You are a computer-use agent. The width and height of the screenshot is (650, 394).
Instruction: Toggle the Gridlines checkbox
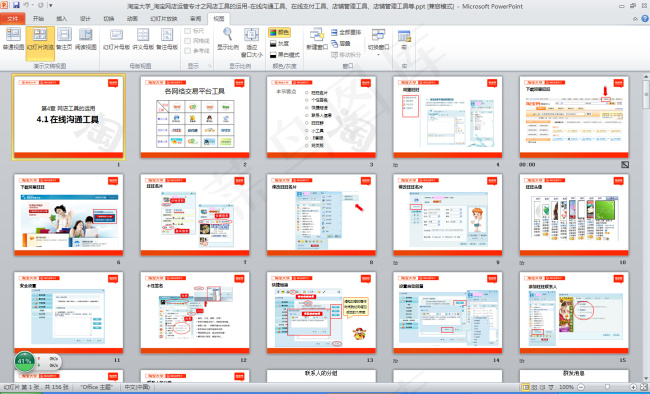click(188, 41)
